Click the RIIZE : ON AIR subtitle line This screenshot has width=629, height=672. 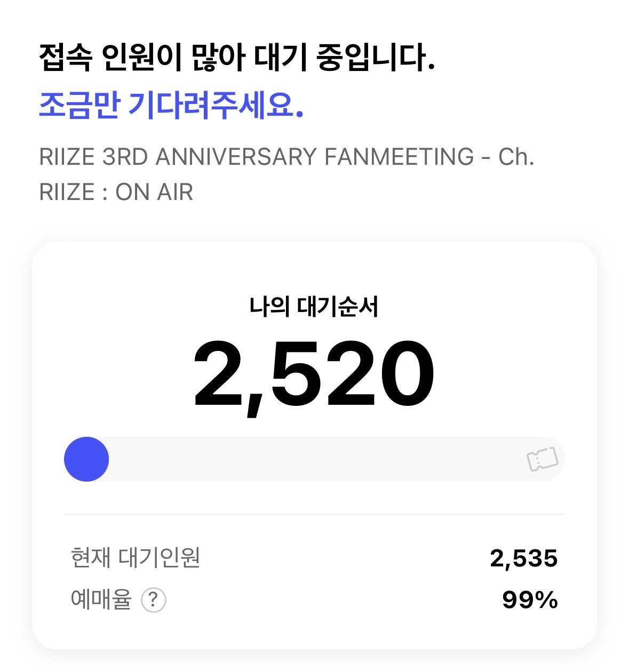116,192
